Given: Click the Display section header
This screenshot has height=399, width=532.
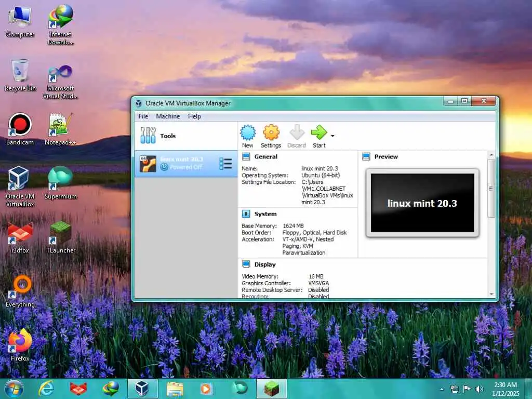Looking at the screenshot, I should point(265,264).
